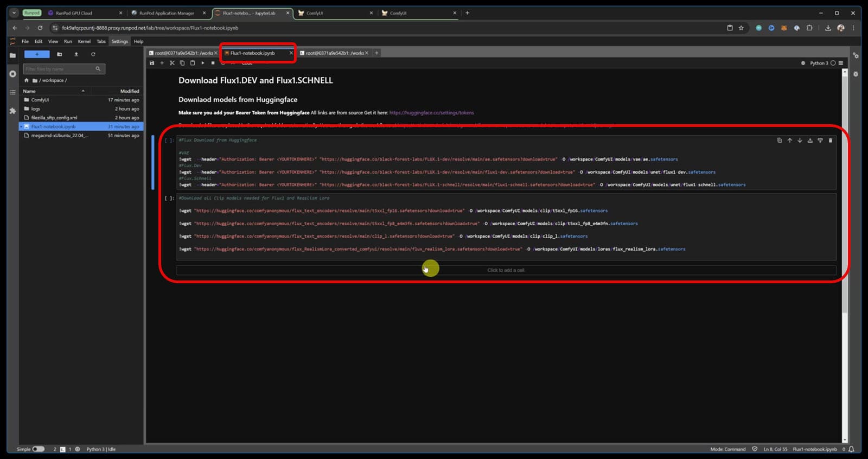Open the Table of Contents sidebar
This screenshot has width=868, height=459.
pyautogui.click(x=12, y=92)
